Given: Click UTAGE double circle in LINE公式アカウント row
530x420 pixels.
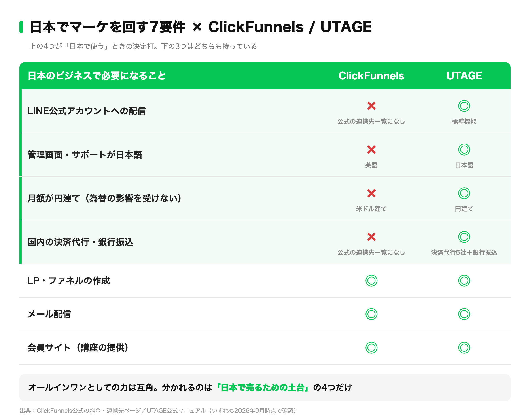Looking at the screenshot, I should 464,106.
